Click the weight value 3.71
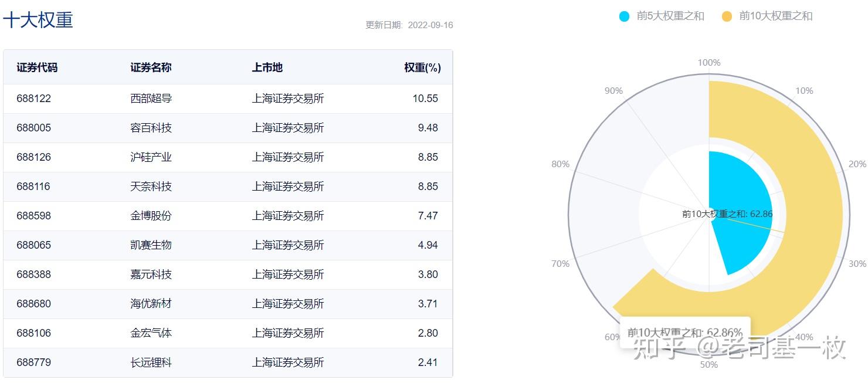 [428, 304]
